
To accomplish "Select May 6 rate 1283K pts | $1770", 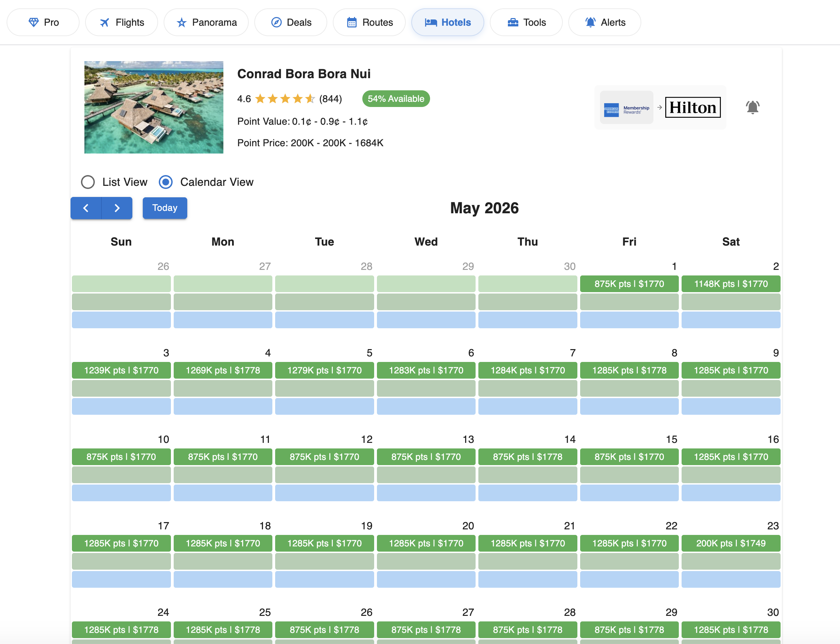I will [426, 370].
